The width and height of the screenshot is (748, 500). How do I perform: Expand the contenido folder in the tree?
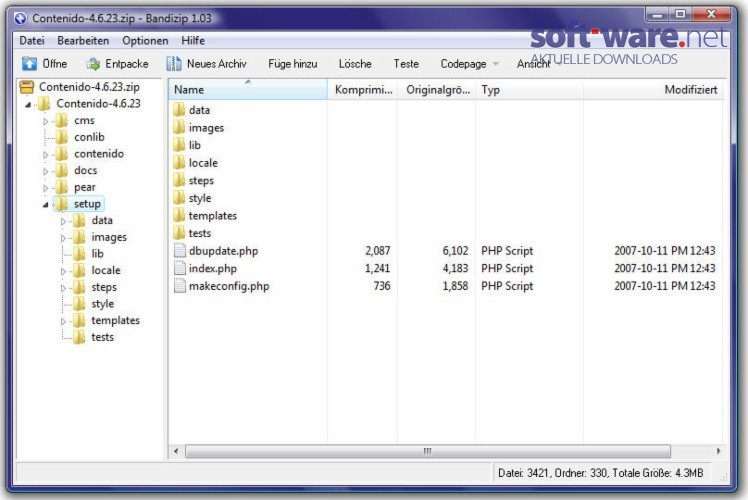coord(46,155)
